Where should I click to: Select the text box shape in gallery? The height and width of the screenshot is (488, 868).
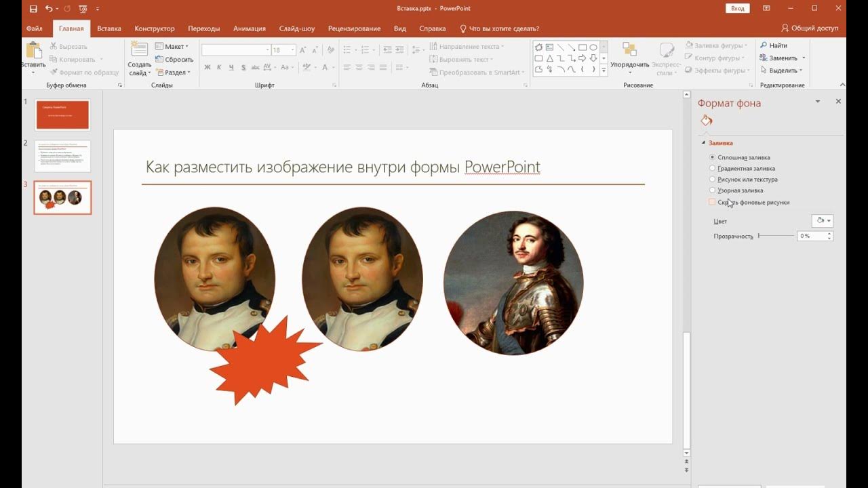pos(550,47)
